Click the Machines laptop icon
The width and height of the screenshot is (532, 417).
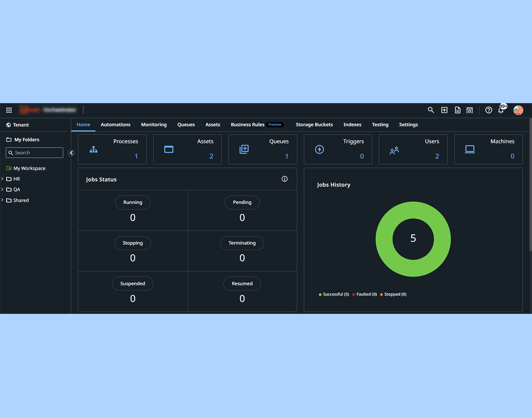coord(470,149)
